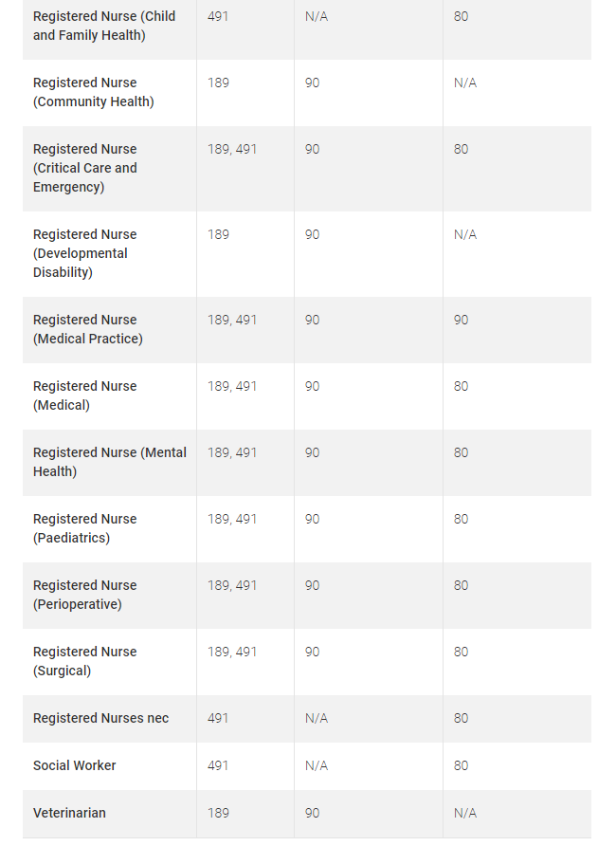This screenshot has height=846, width=616.
Task: Click the Registered Nurse (Child and Family Health) cell
Action: tap(104, 26)
